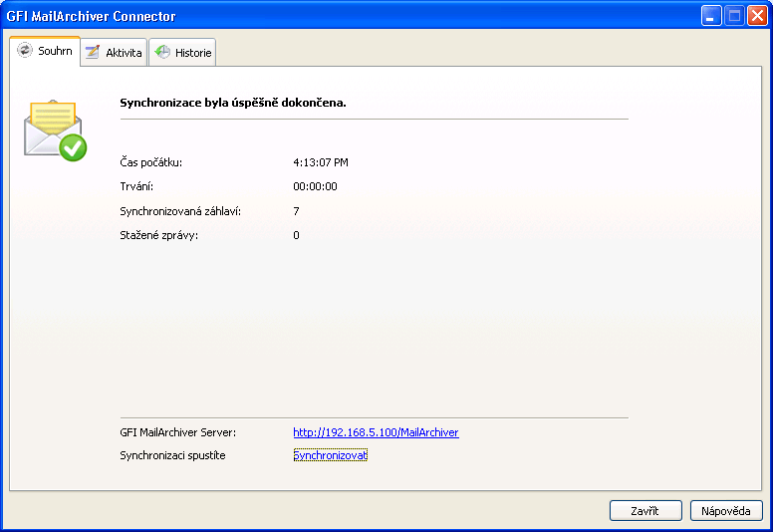Click the Čas počátku label
Screen dimensions: 773x532
click(150, 162)
